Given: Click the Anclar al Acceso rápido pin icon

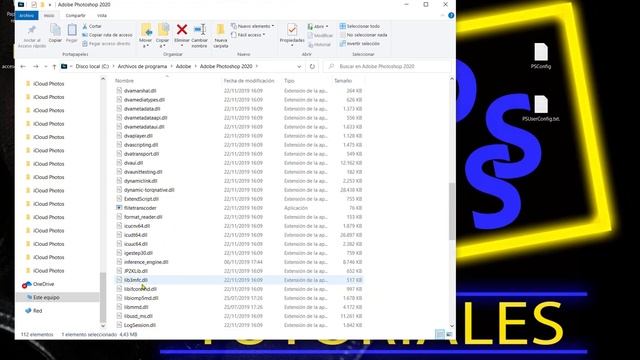Looking at the screenshot, I should click(x=32, y=30).
